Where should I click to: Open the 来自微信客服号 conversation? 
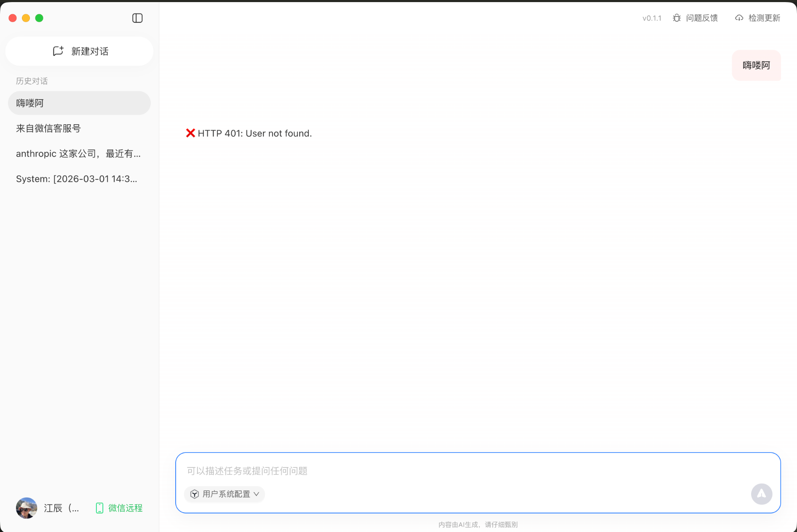(79, 128)
